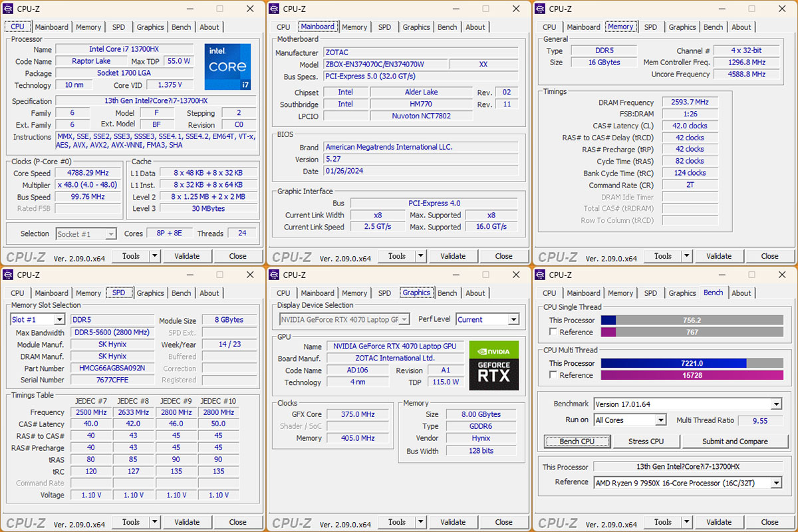The image size is (798, 532).
Task: Click the CPU-Z title icon of Mainboard window
Action: click(x=275, y=9)
